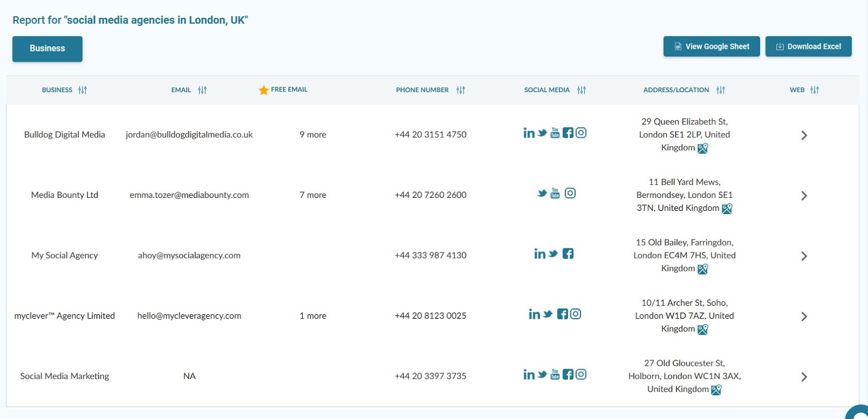This screenshot has width=868, height=419.
Task: Open My Social Agency Twitter icon
Action: tap(553, 254)
